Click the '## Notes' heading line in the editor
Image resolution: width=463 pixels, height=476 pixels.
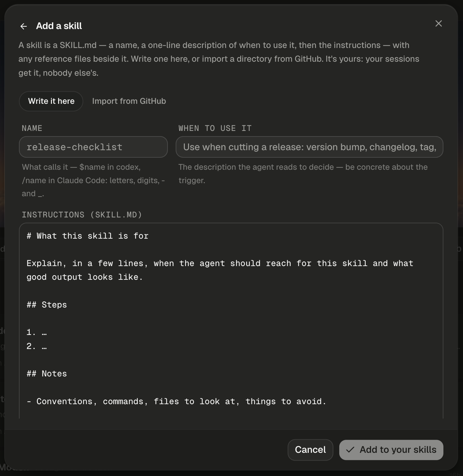pos(47,374)
